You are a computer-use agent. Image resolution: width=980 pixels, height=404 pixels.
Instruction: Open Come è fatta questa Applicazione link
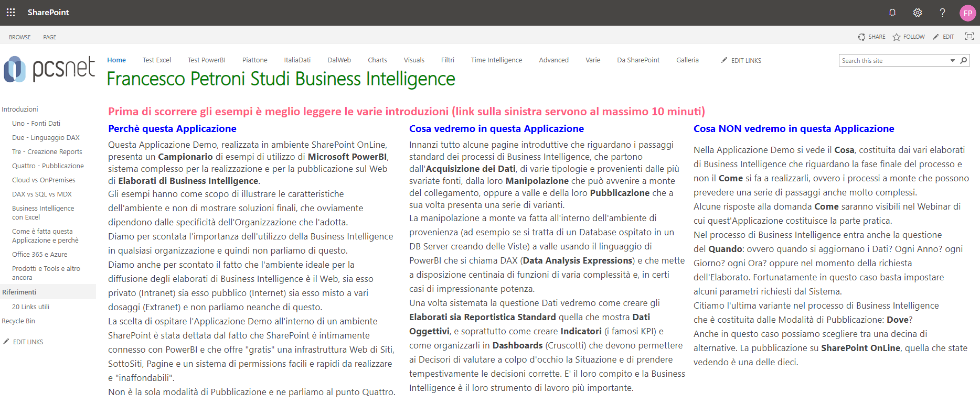(x=45, y=236)
